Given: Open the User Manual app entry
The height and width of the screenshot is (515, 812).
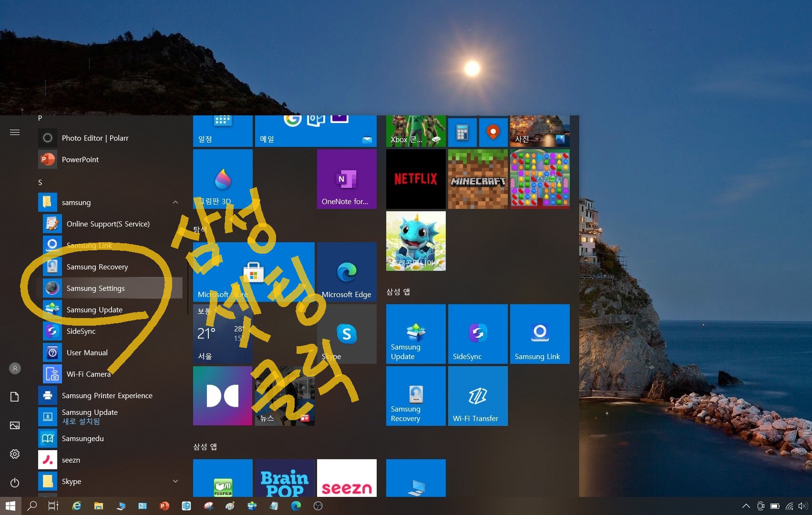Looking at the screenshot, I should pos(110,352).
